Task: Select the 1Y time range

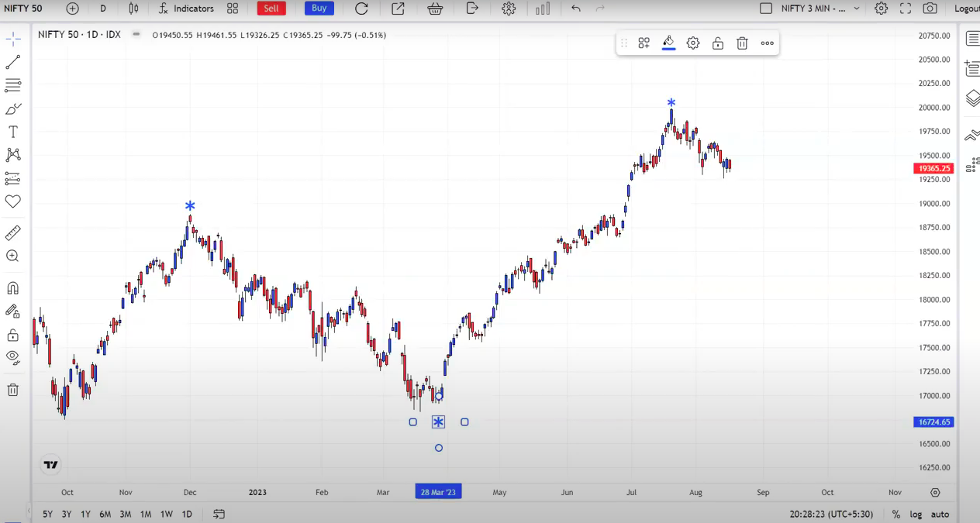Action: (85, 514)
